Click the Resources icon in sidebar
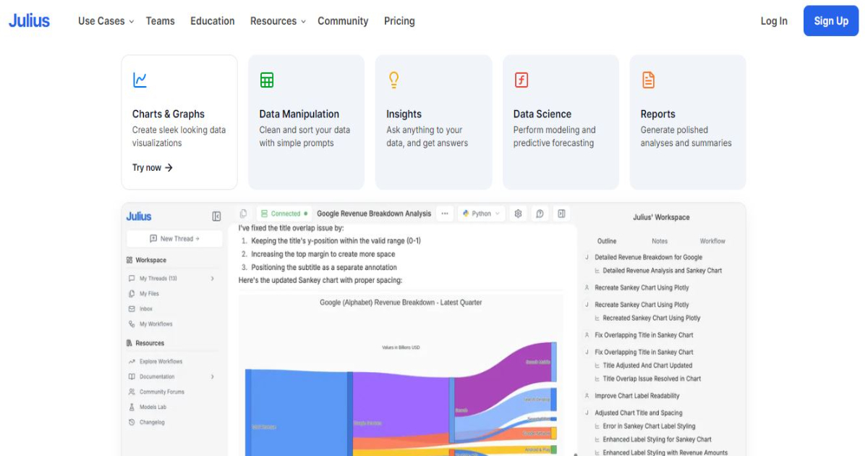This screenshot has height=456, width=868. point(129,343)
